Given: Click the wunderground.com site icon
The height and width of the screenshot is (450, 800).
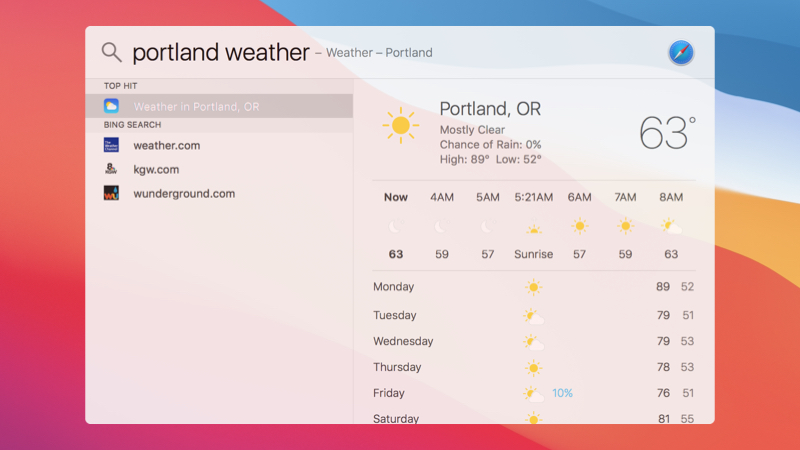Looking at the screenshot, I should pos(111,193).
